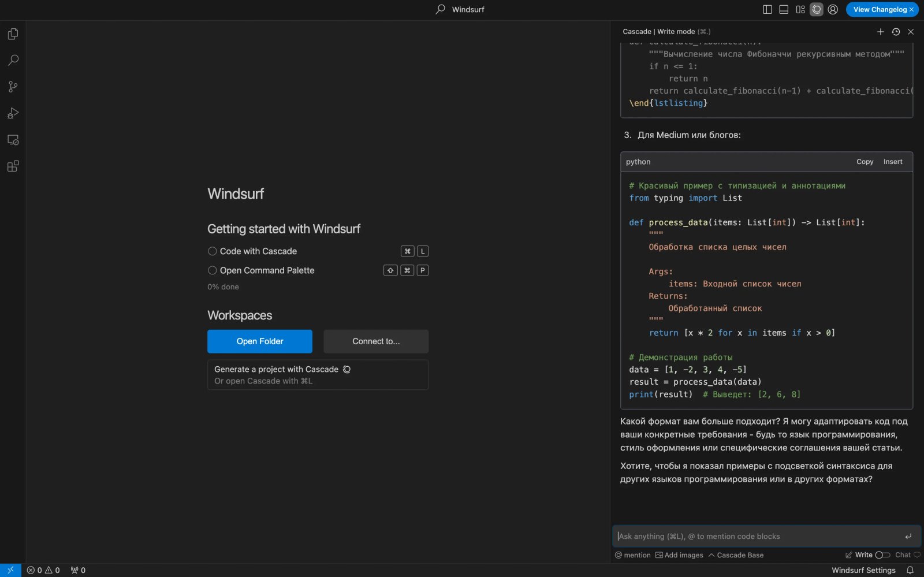Open the Run and Debug view
The image size is (924, 577).
click(x=13, y=113)
